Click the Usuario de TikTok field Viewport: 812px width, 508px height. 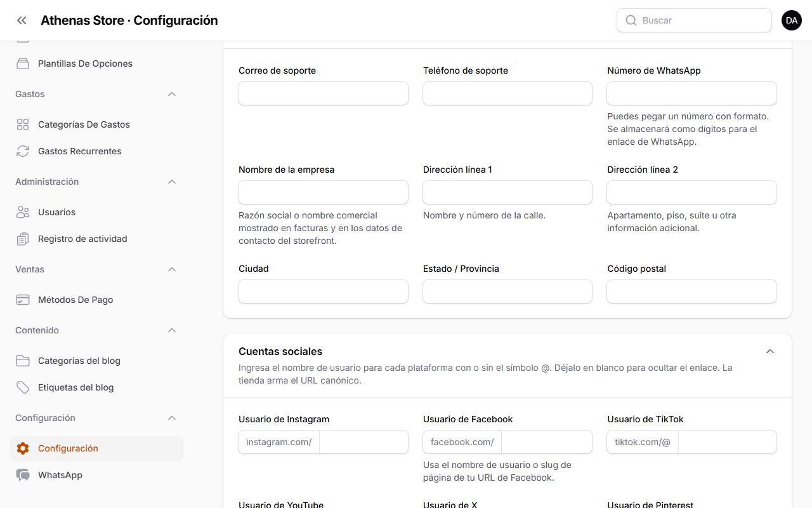coord(728,442)
